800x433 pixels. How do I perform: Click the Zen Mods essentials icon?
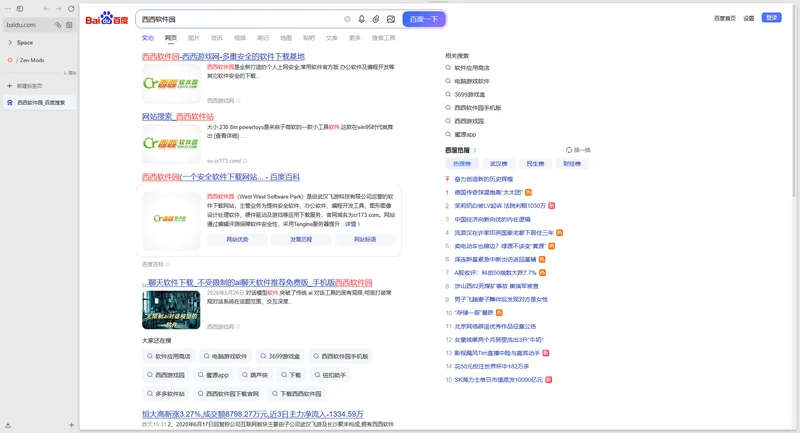(x=10, y=60)
